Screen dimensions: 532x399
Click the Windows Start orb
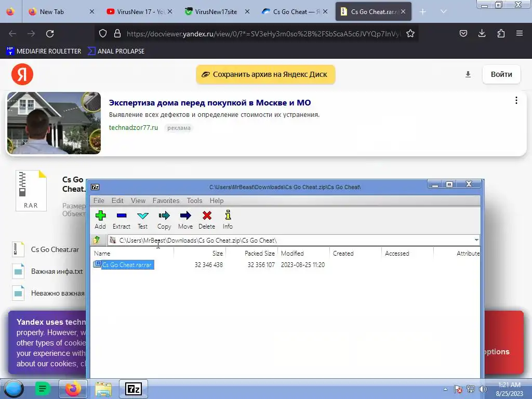(x=14, y=389)
